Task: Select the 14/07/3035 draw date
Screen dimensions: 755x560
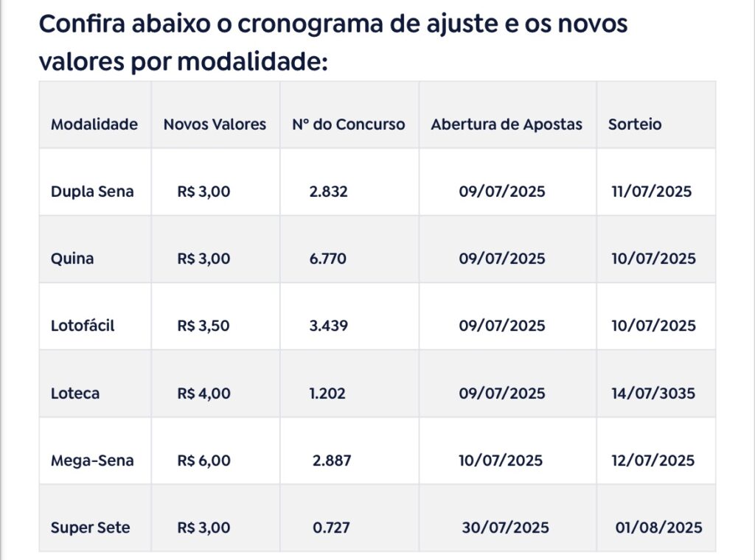Action: click(x=653, y=393)
